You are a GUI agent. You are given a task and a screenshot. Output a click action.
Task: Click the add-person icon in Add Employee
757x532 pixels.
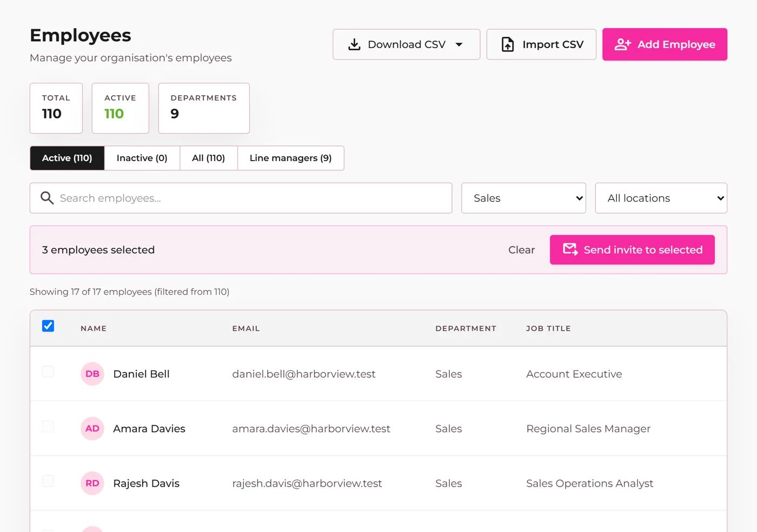coord(623,44)
